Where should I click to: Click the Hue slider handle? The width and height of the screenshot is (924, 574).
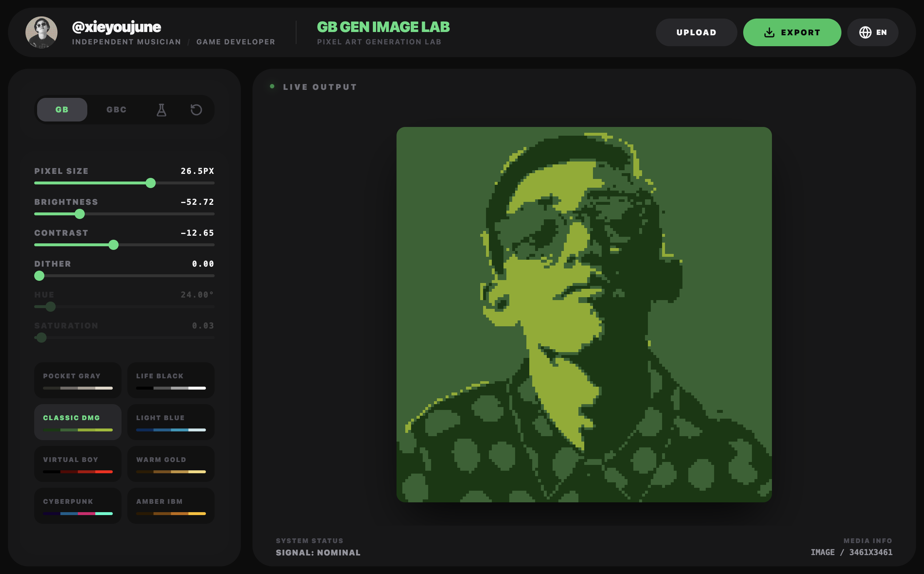coord(51,307)
